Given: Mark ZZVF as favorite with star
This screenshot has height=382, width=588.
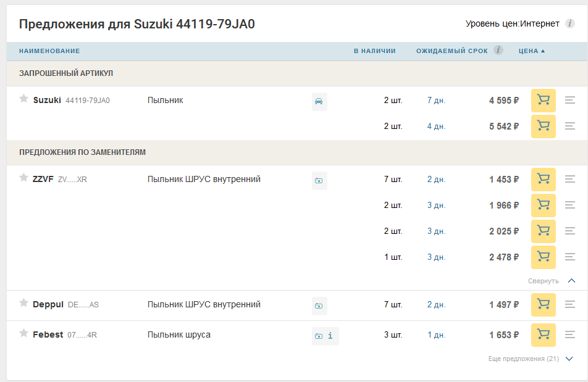Looking at the screenshot, I should pyautogui.click(x=23, y=178).
